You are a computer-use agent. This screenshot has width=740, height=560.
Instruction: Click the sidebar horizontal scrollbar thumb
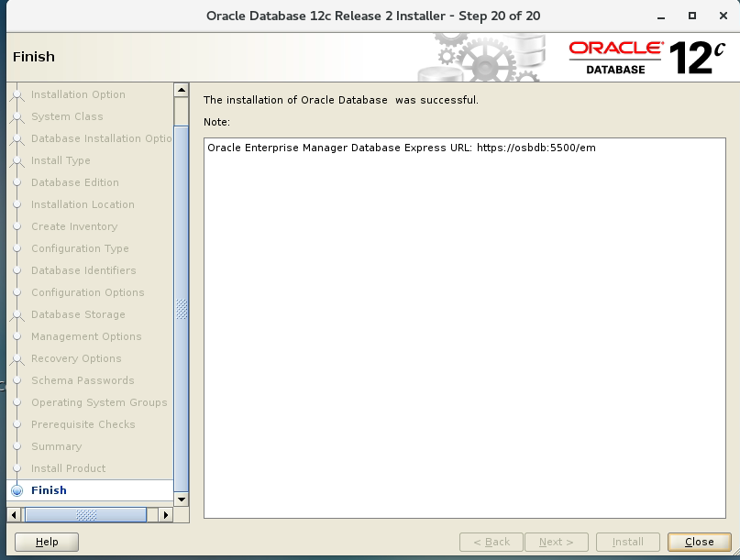86,515
